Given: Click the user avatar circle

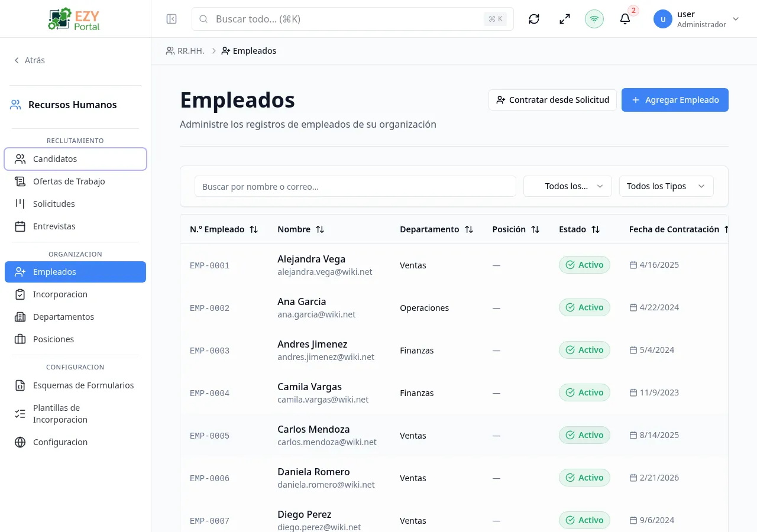Looking at the screenshot, I should [x=663, y=19].
